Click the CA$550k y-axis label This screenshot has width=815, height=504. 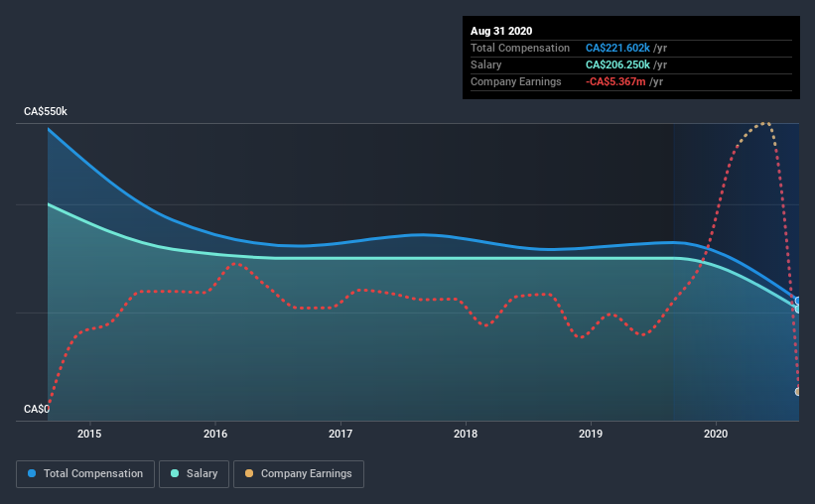coord(46,112)
